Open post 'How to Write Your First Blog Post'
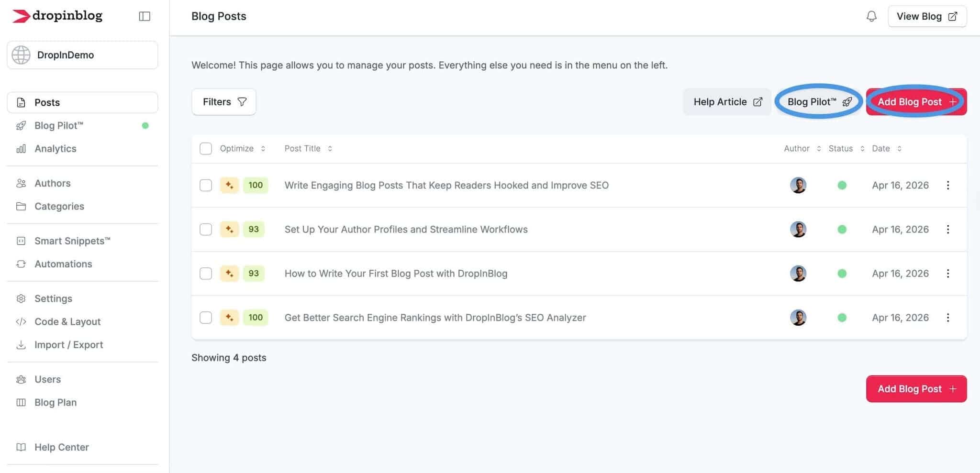The width and height of the screenshot is (980, 473). 396,274
